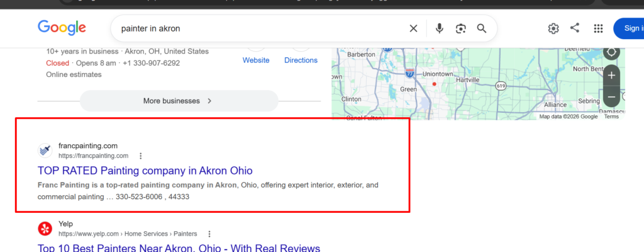Start voice search with the microphone icon
644x252 pixels.
pyautogui.click(x=440, y=28)
